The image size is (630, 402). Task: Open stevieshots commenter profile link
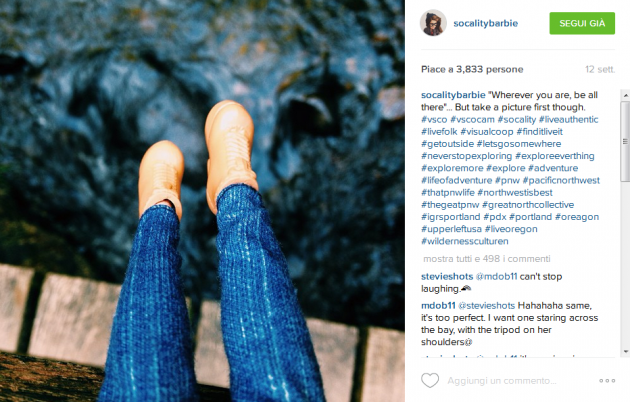click(447, 277)
